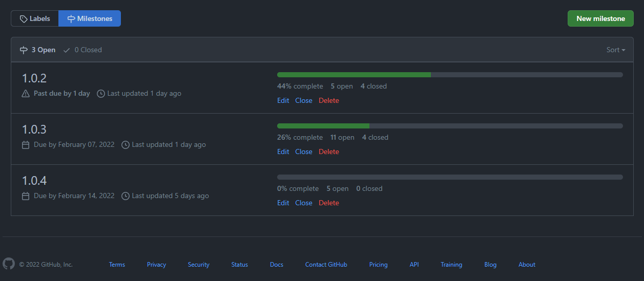Show the 0 Closed milestones
This screenshot has width=644, height=281.
(x=82, y=50)
